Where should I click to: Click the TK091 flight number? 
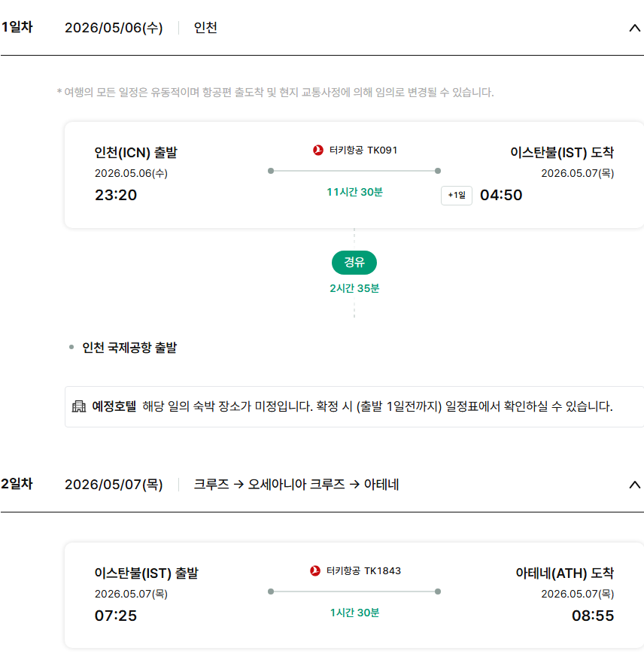[x=382, y=150]
